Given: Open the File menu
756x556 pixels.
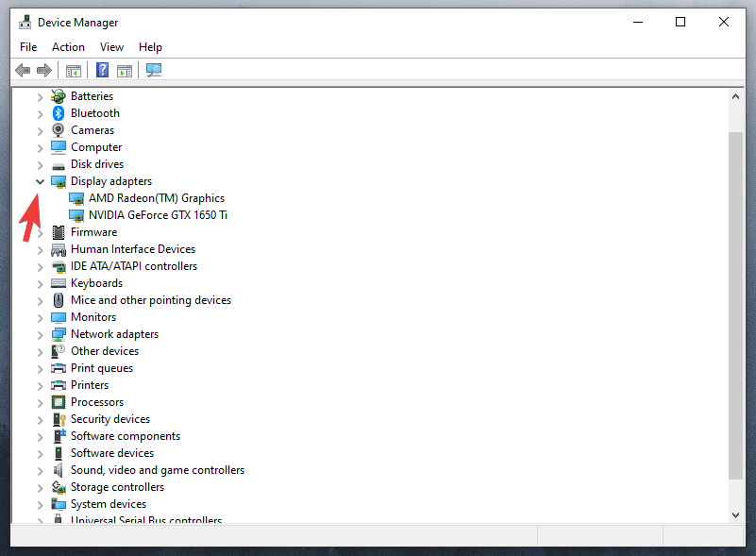Looking at the screenshot, I should [28, 47].
